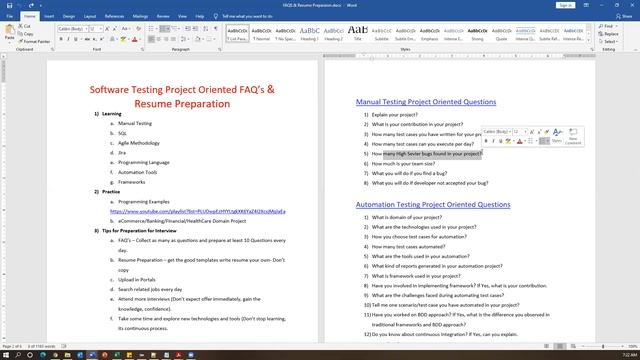Image resolution: width=640 pixels, height=360 pixels.
Task: Cut the selected text using Cut
Action: [x=24, y=26]
